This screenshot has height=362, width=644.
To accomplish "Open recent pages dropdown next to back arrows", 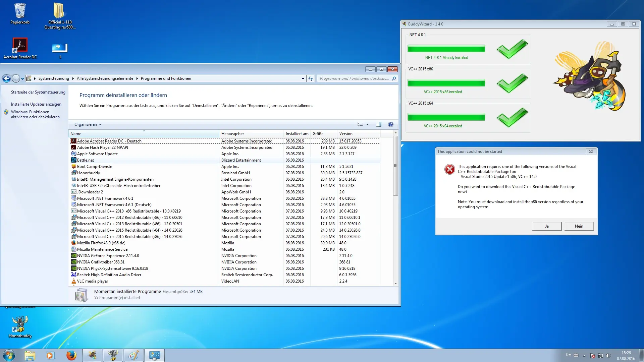I will (x=22, y=79).
